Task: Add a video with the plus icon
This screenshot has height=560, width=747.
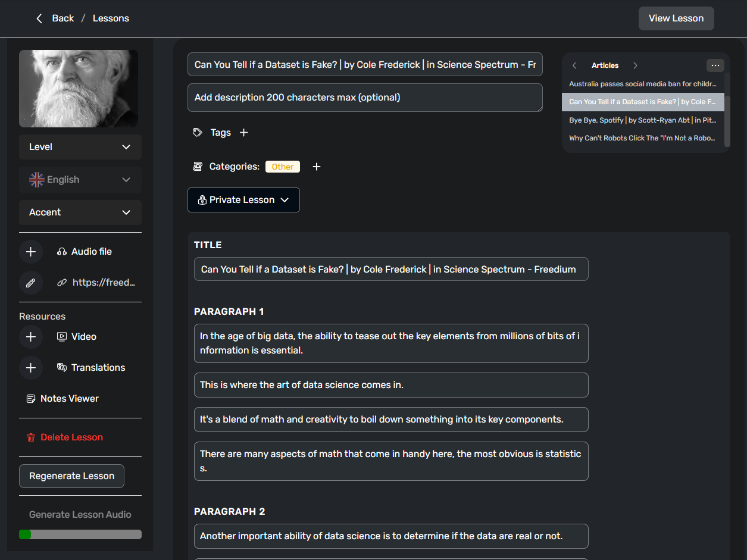Action: coord(31,337)
